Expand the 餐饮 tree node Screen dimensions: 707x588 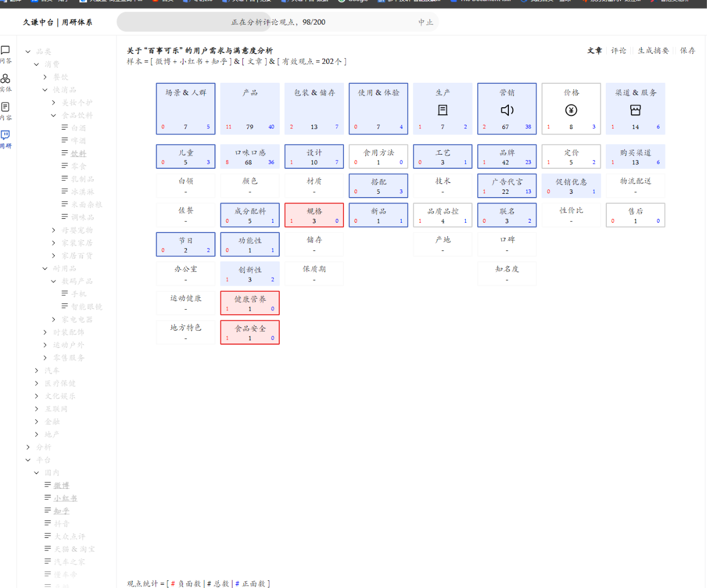[45, 77]
